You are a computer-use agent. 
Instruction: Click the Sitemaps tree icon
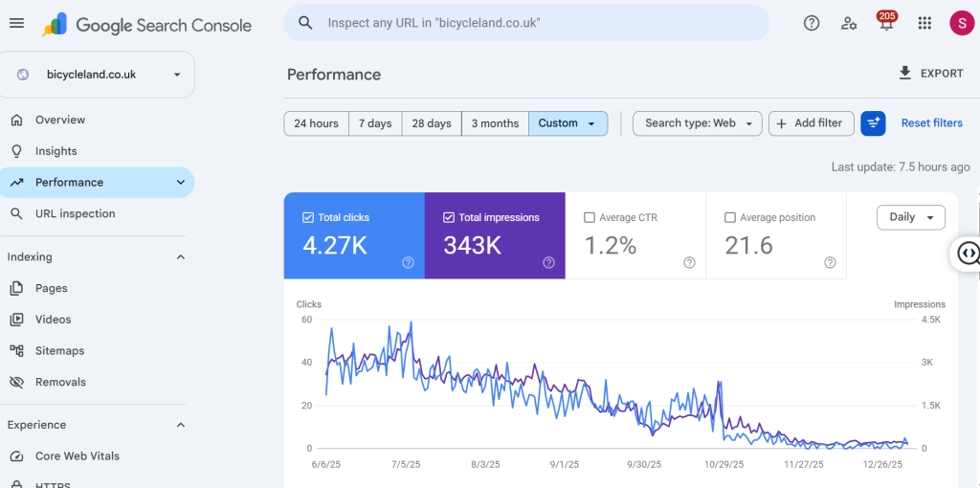coord(17,350)
